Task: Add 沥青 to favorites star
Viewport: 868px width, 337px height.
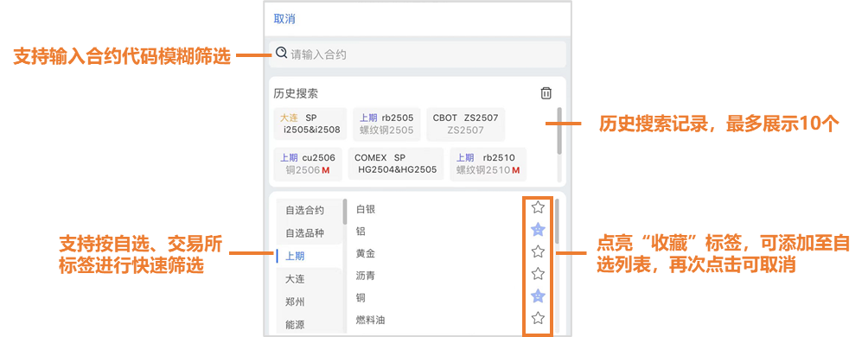Action: point(538,274)
